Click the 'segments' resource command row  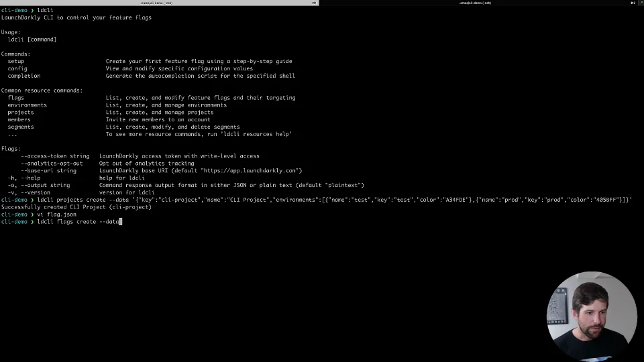pyautogui.click(x=123, y=127)
